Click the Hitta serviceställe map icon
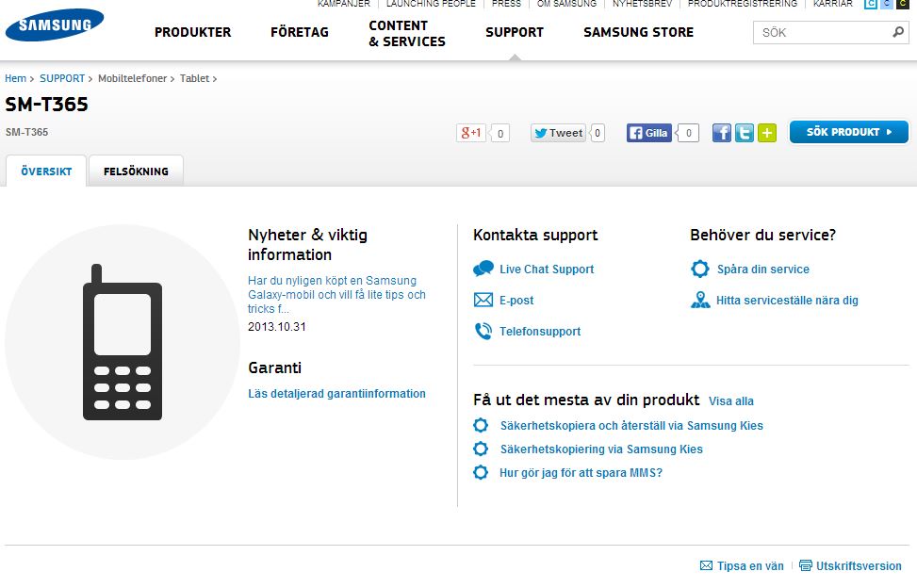The image size is (917, 588). [x=700, y=301]
